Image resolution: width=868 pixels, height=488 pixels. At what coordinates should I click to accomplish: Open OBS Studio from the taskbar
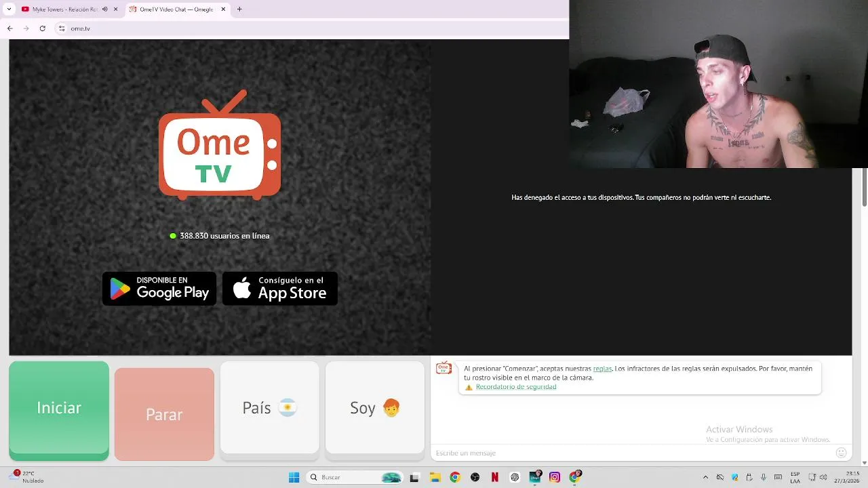click(475, 477)
